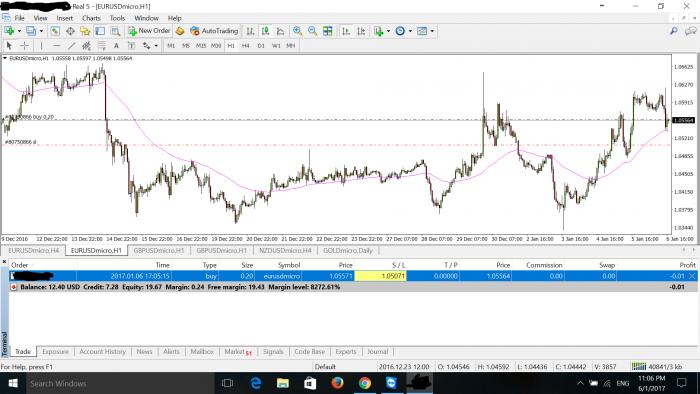This screenshot has width=700, height=394.
Task: Select the trendline drawing tool
Action: (71, 46)
